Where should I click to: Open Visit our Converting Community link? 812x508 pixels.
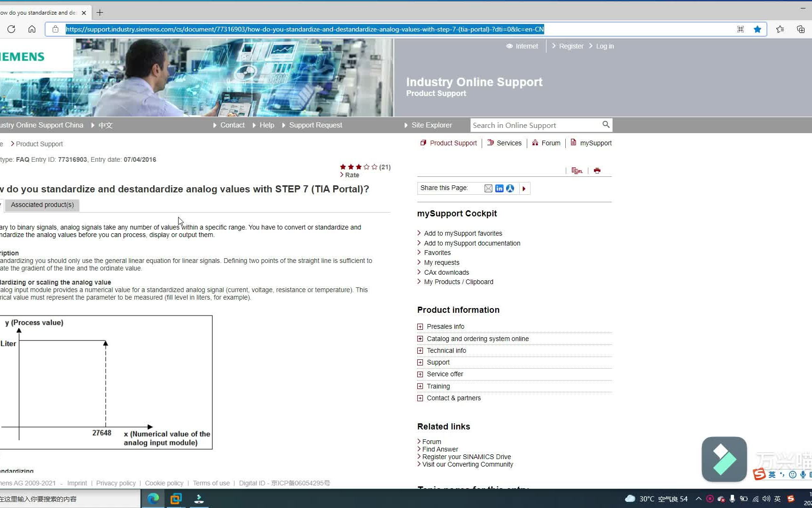[468, 464]
